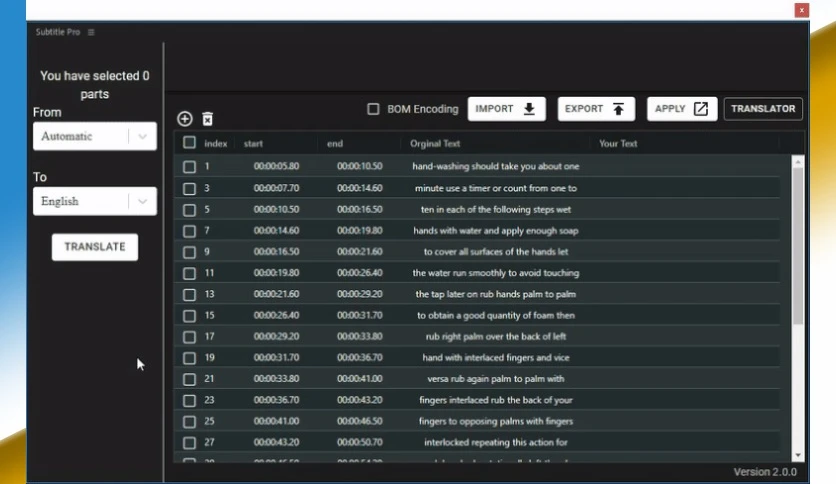Select text 'versa rub again palm to palm with'

(496, 379)
